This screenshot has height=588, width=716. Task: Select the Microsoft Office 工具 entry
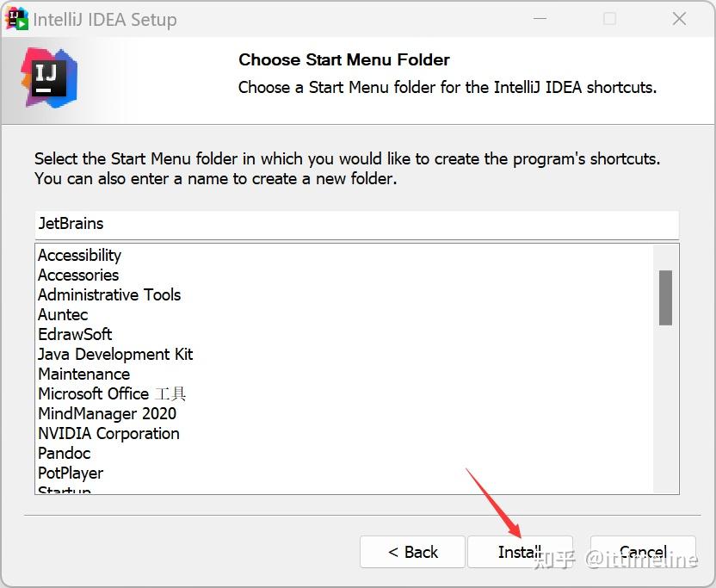click(112, 394)
